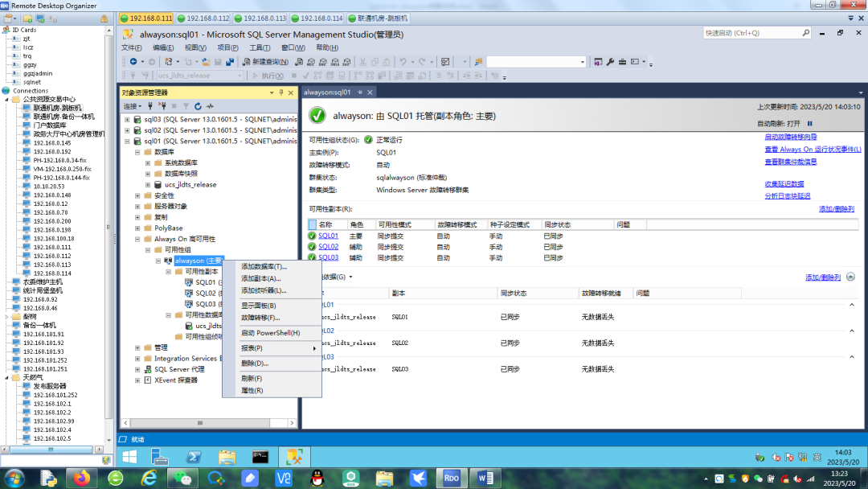This screenshot has width=868, height=489.
Task: Switch to the 192.168.0.112 connection tab
Action: (x=203, y=18)
